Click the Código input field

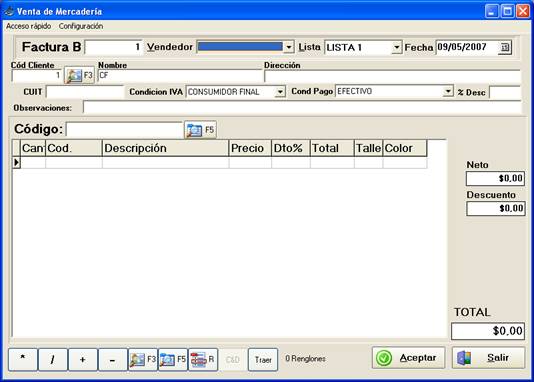pyautogui.click(x=125, y=129)
